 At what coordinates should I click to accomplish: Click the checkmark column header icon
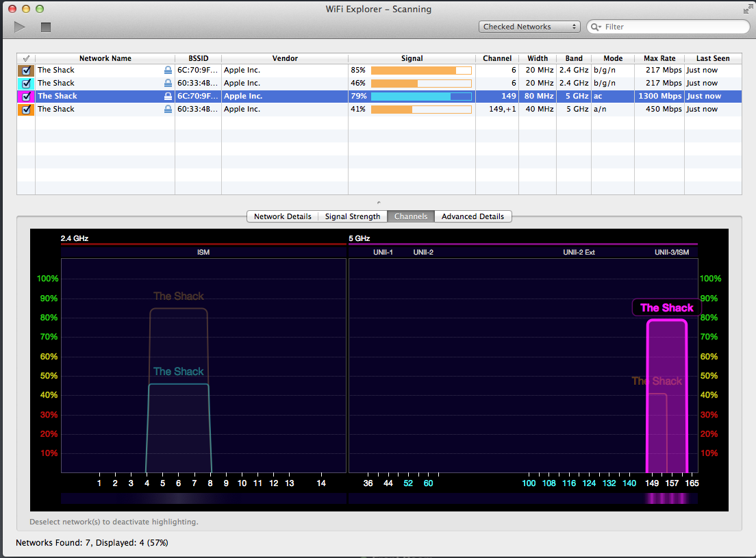tap(26, 59)
